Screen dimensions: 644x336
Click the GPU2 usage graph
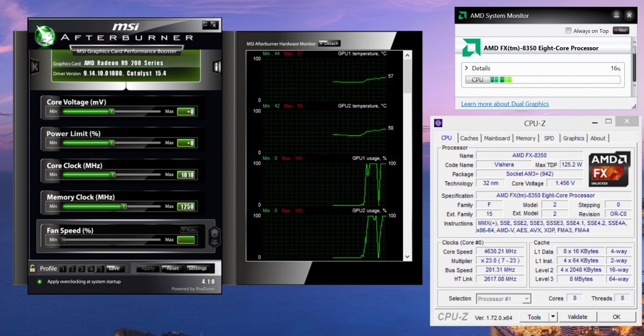pos(324,236)
